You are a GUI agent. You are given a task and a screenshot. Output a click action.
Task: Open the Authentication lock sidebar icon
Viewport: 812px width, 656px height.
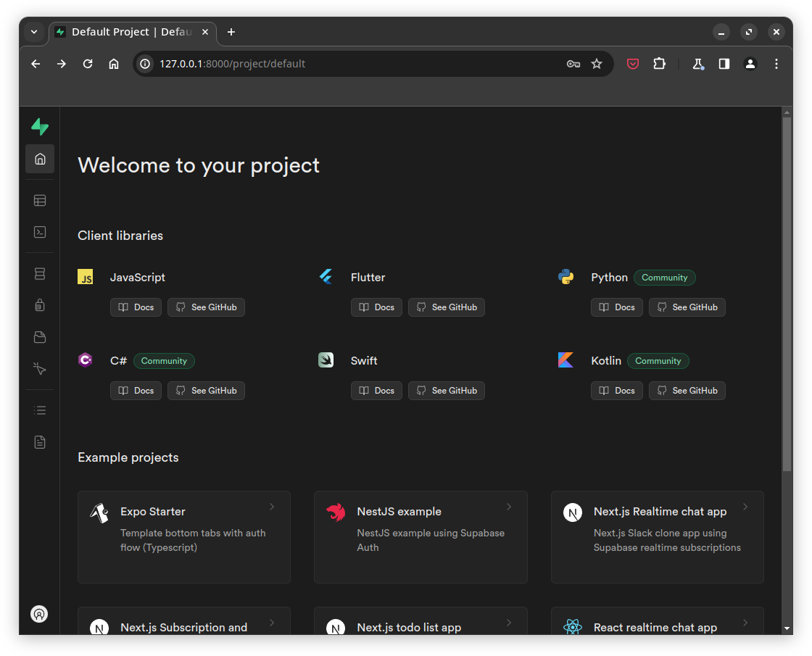pos(40,305)
